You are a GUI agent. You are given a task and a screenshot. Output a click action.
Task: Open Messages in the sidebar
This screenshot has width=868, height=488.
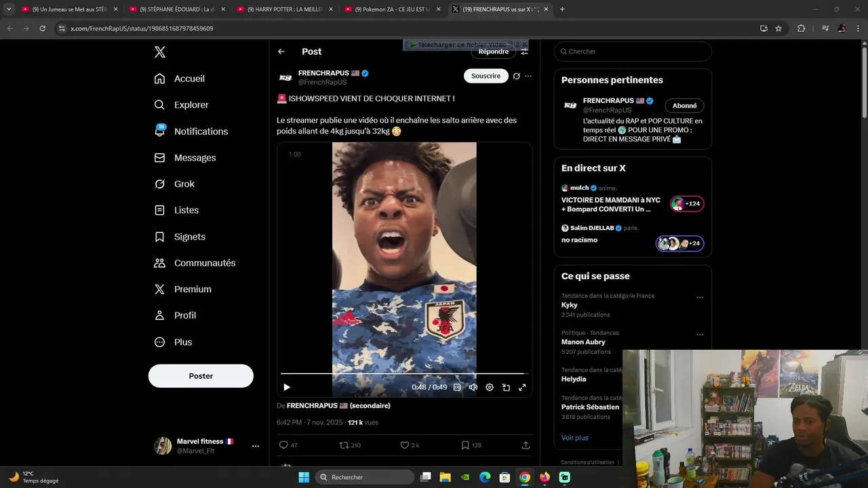185,158
